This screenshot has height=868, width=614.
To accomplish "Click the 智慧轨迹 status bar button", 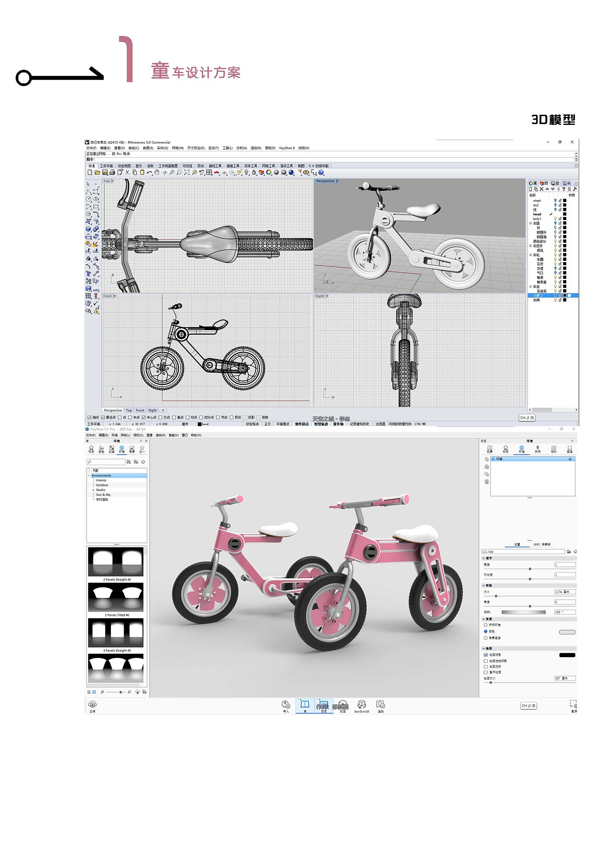I will point(321,424).
